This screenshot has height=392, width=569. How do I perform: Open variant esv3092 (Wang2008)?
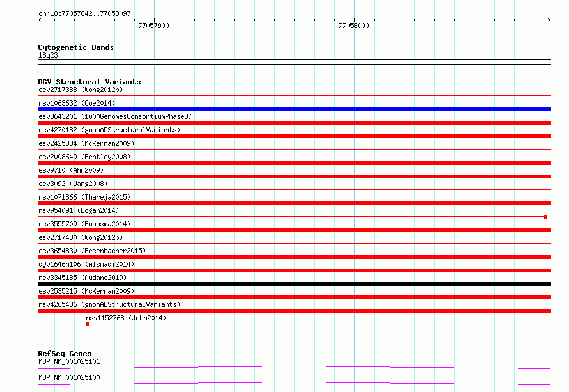73,184
